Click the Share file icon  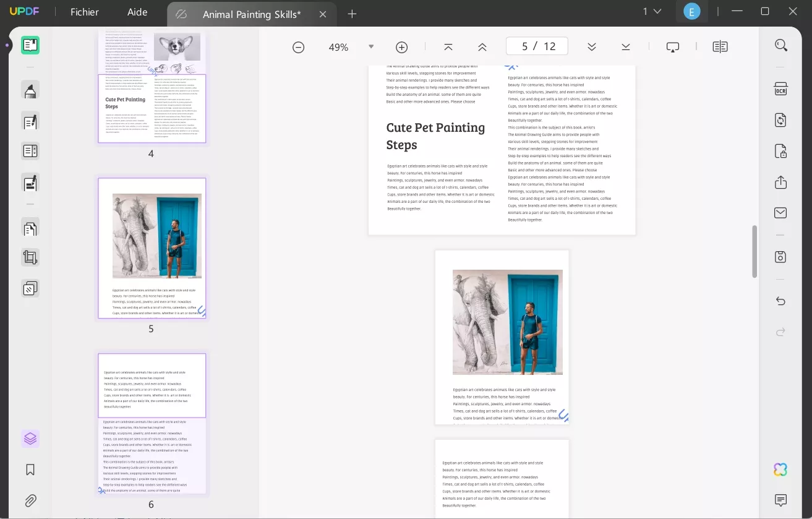[780, 182]
